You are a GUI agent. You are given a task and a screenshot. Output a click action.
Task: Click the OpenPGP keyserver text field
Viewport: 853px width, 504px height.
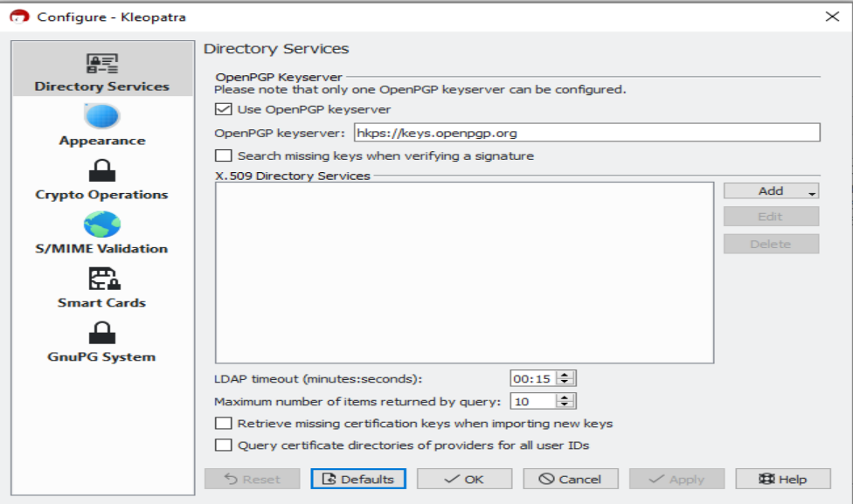[x=586, y=133]
